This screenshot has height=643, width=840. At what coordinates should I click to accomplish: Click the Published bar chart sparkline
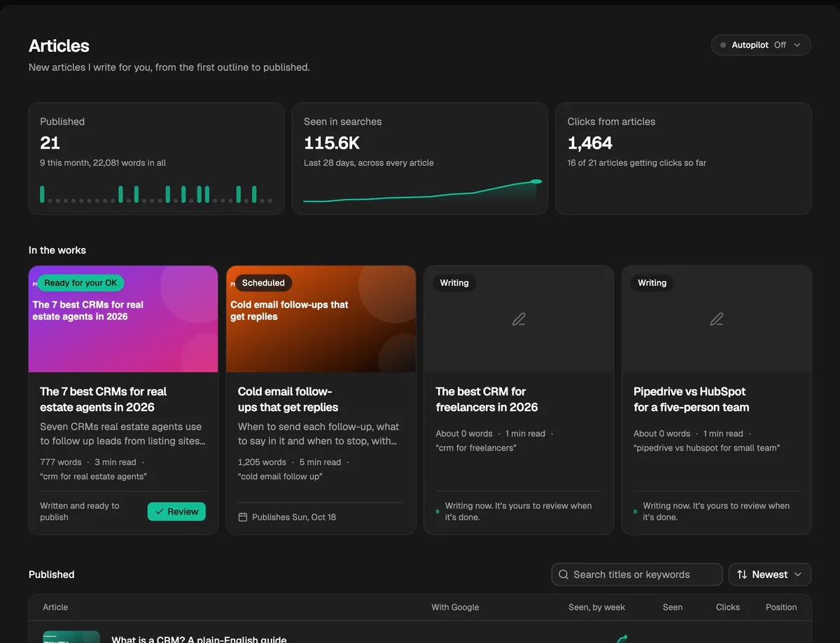(x=156, y=194)
